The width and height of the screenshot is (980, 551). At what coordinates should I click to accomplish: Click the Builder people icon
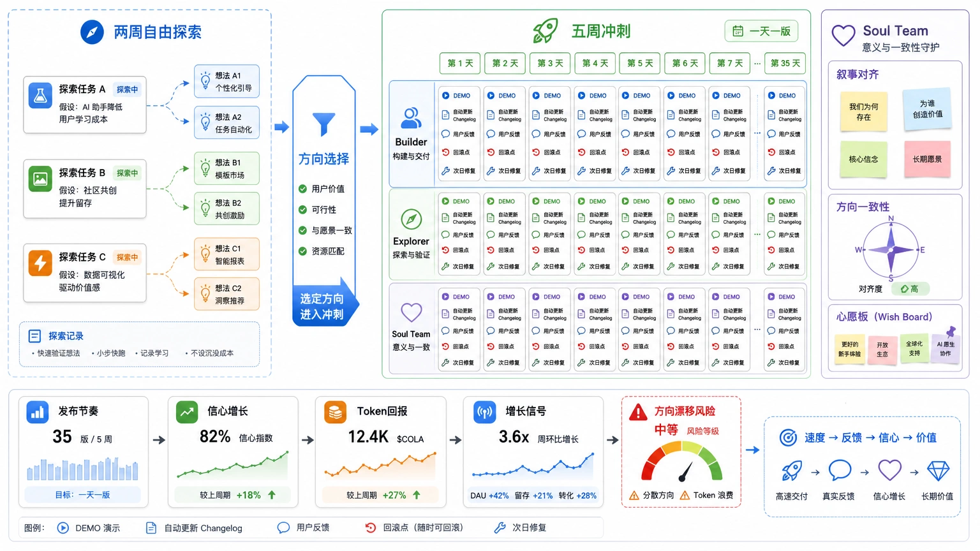click(412, 118)
